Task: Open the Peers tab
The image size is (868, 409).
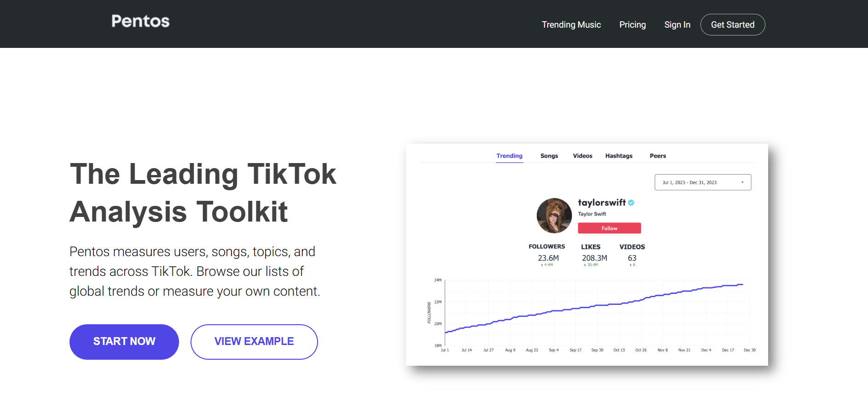Action: (x=658, y=156)
